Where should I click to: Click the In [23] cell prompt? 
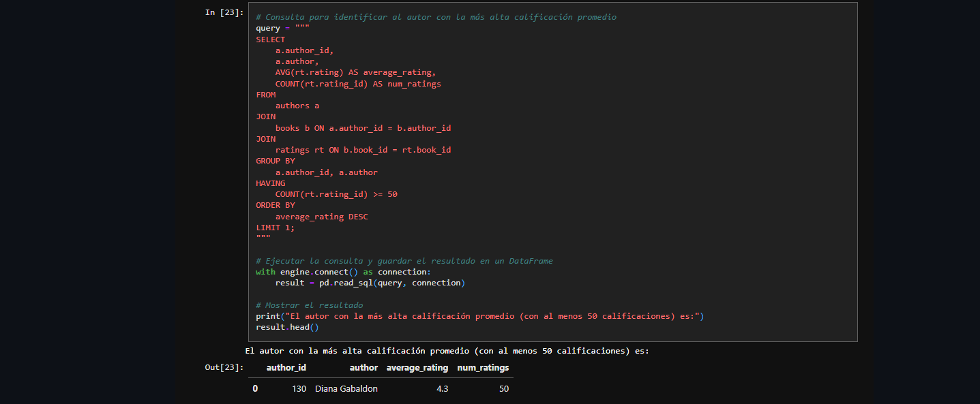coord(224,12)
